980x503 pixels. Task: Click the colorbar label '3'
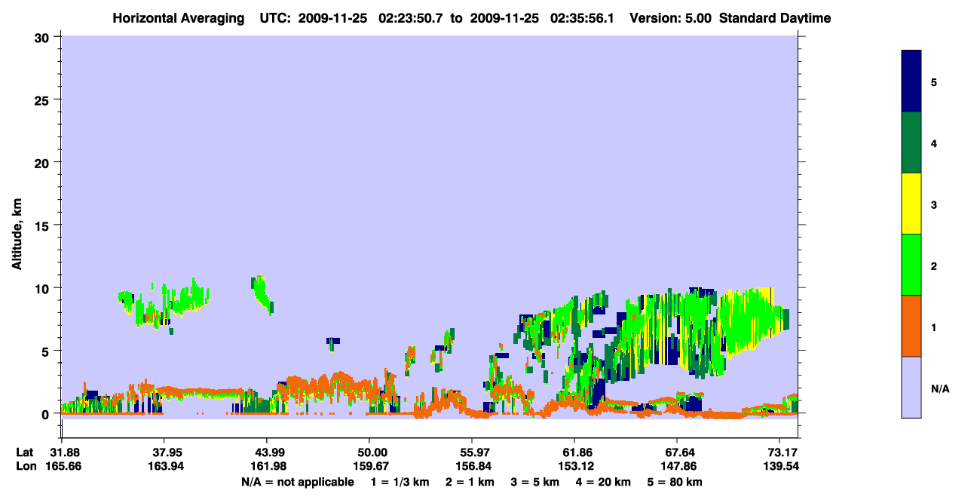(934, 204)
